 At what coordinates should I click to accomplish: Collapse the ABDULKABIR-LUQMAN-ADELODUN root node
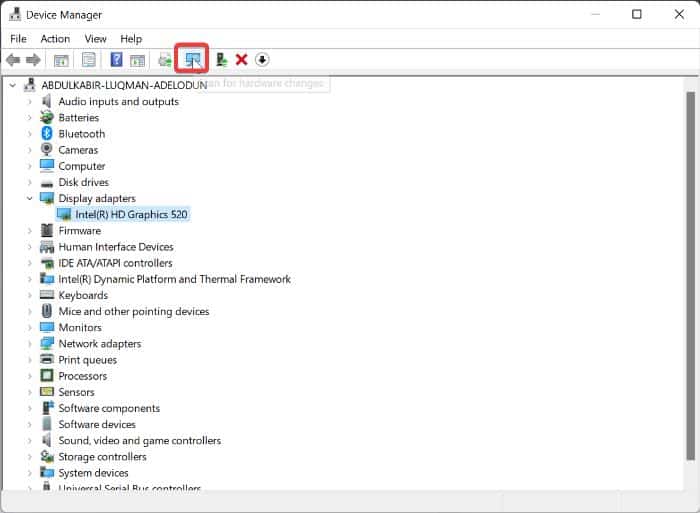(13, 85)
